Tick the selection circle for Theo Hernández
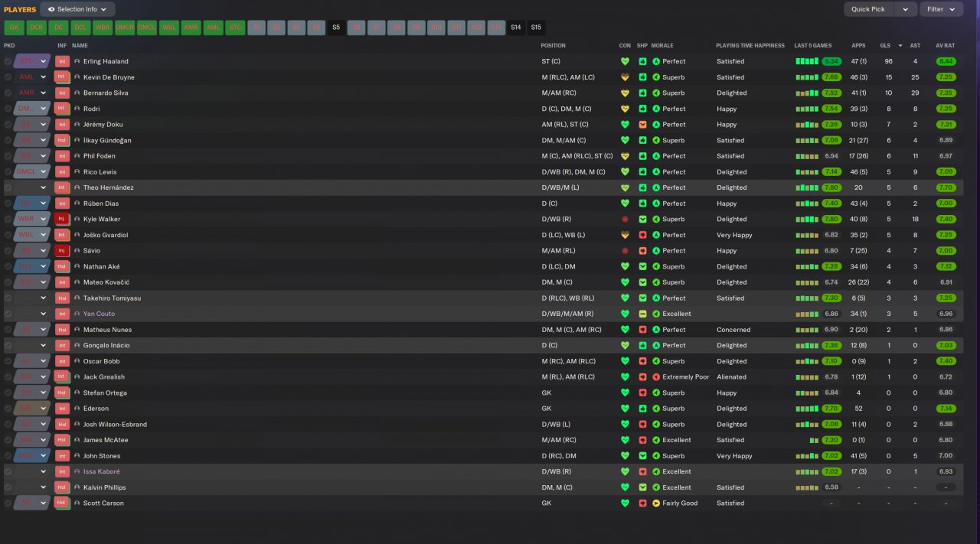Viewport: 980px width, 544px height. pos(8,187)
